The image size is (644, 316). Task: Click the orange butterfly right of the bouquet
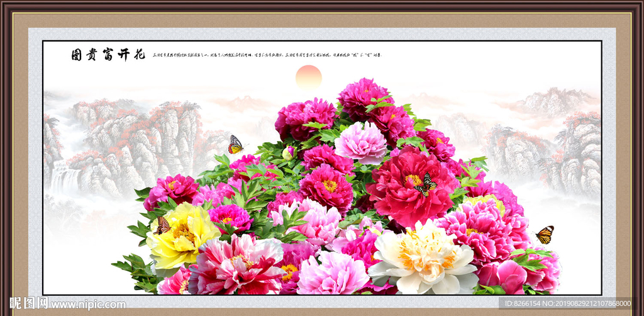545,235
